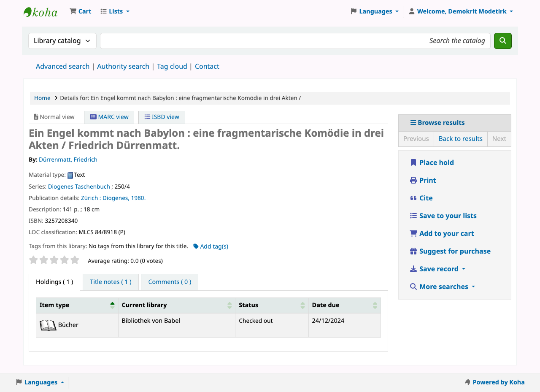540x392 pixels.
Task: Click Suggest for purchase
Action: (x=450, y=251)
